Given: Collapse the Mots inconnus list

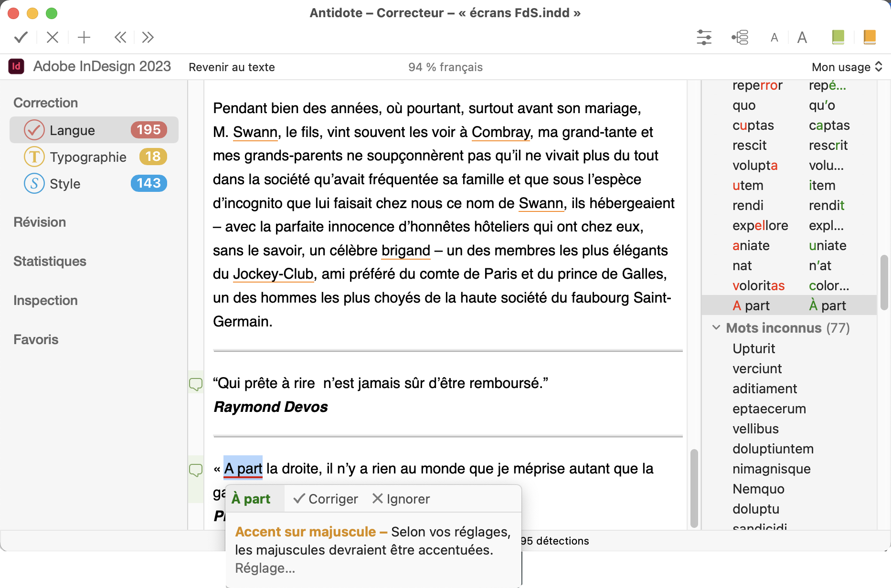Looking at the screenshot, I should click(716, 328).
